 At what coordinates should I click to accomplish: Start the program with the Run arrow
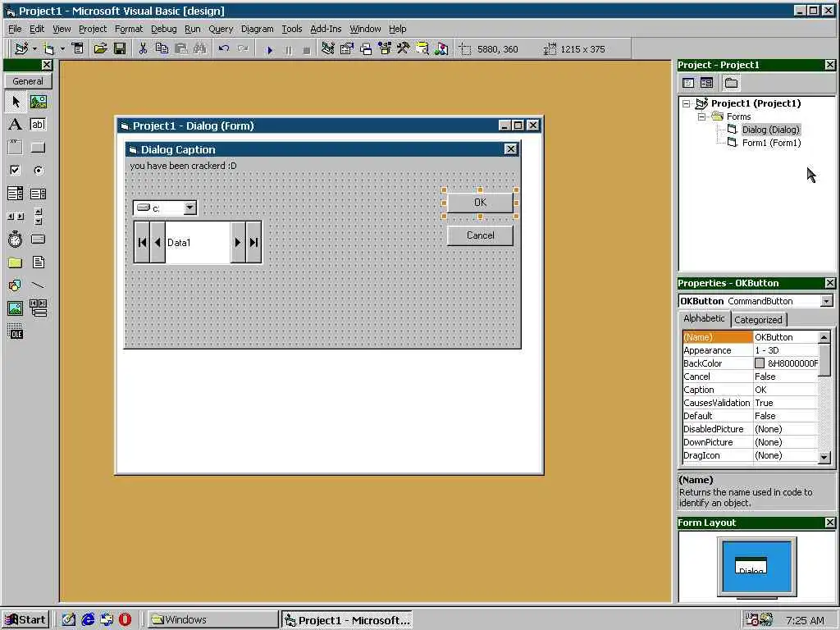click(269, 50)
